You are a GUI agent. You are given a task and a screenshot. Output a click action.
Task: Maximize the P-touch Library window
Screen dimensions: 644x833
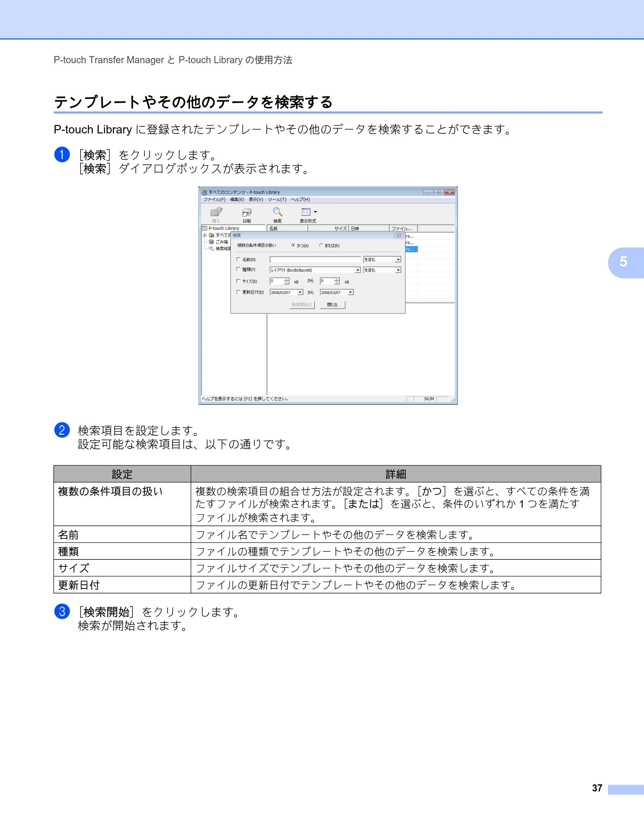coord(439,192)
